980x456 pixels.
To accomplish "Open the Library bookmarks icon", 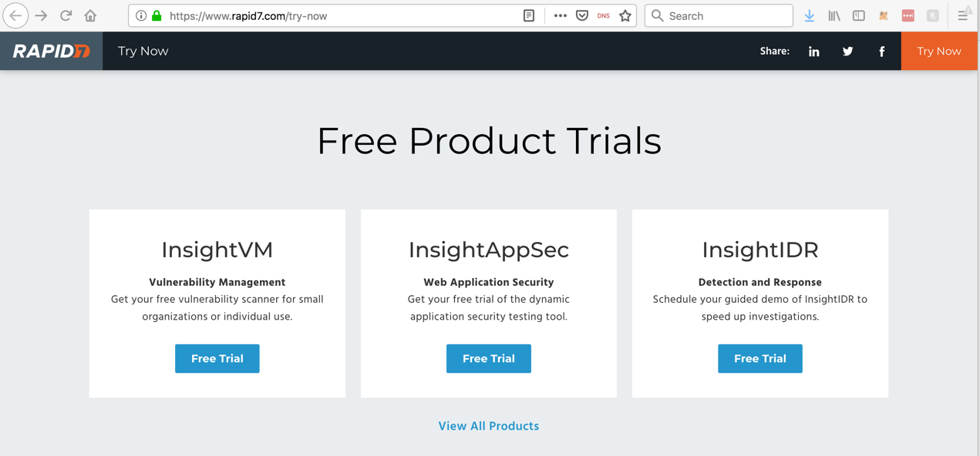I will pyautogui.click(x=834, y=15).
